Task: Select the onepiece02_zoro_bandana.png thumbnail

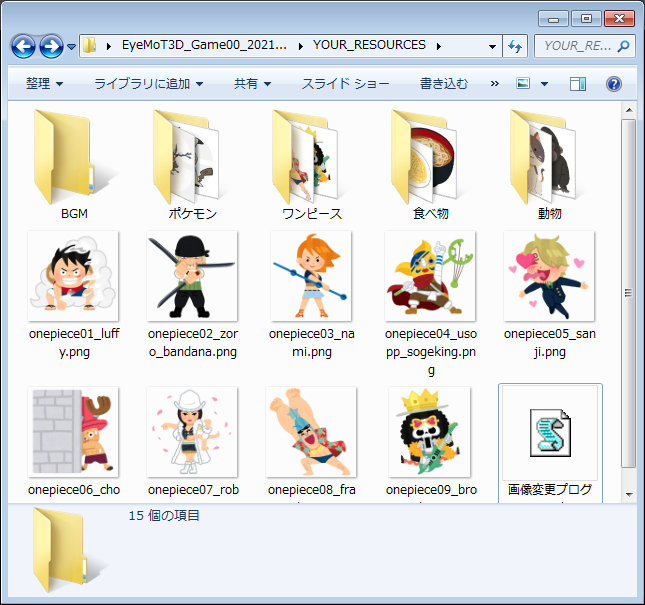Action: coord(192,276)
